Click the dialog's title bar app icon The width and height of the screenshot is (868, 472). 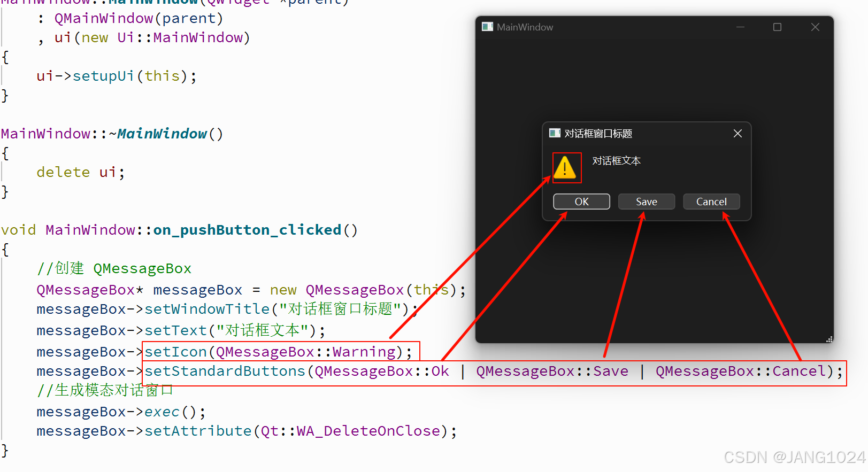click(555, 133)
